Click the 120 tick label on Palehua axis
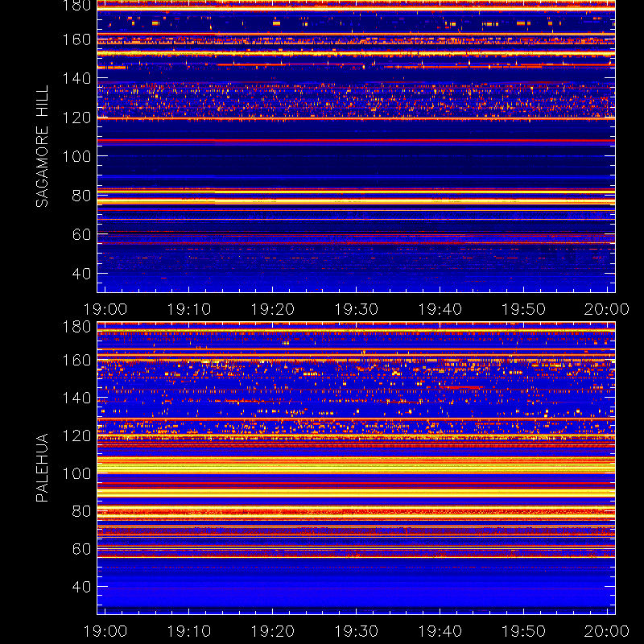Screen dimensions: 644x644 click(76, 436)
